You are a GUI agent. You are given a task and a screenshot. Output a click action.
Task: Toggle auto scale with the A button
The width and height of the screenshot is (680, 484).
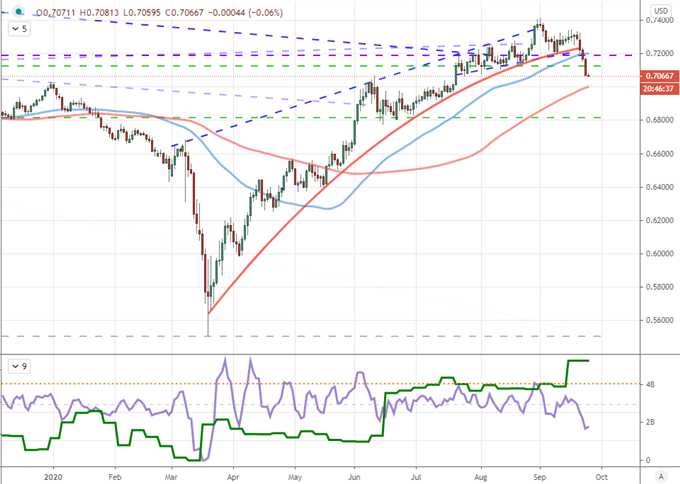click(661, 476)
